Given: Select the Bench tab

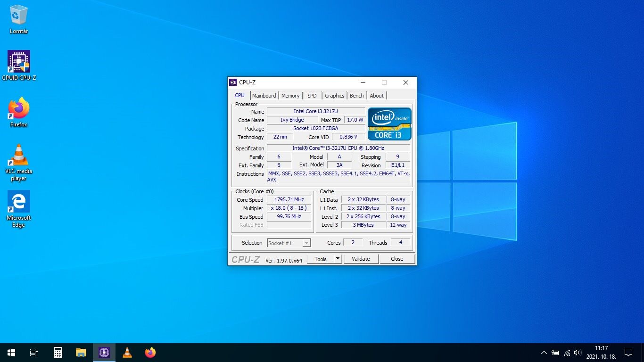Looking at the screenshot, I should pyautogui.click(x=356, y=96).
